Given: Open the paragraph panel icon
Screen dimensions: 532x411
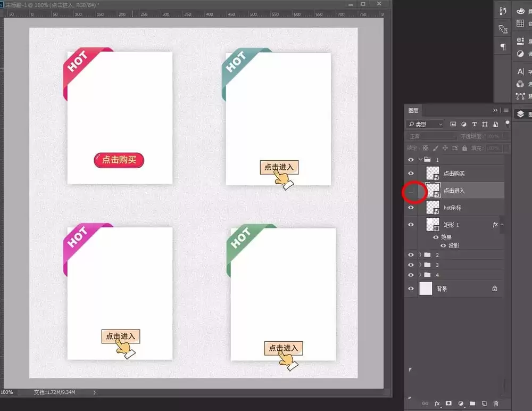Looking at the screenshot, I should [503, 46].
